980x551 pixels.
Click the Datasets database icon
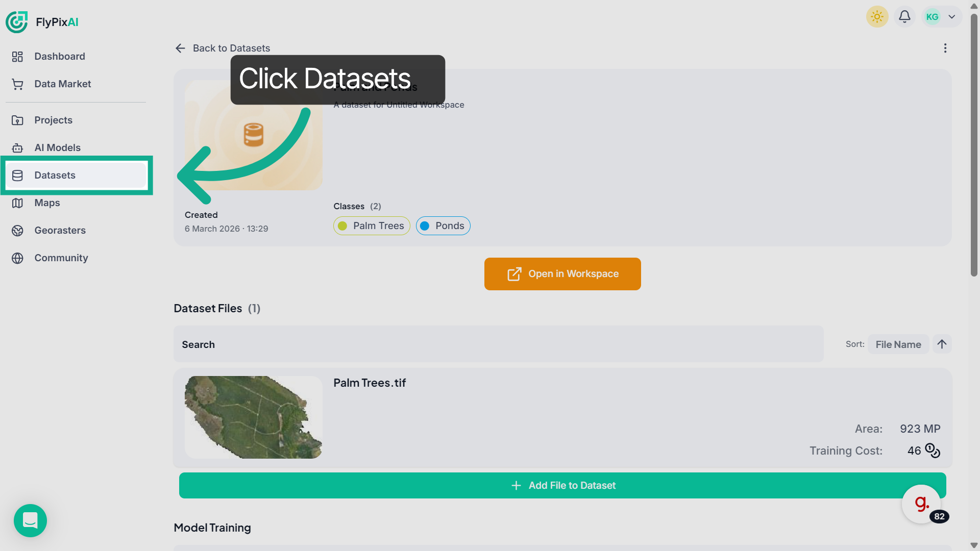[17, 176]
